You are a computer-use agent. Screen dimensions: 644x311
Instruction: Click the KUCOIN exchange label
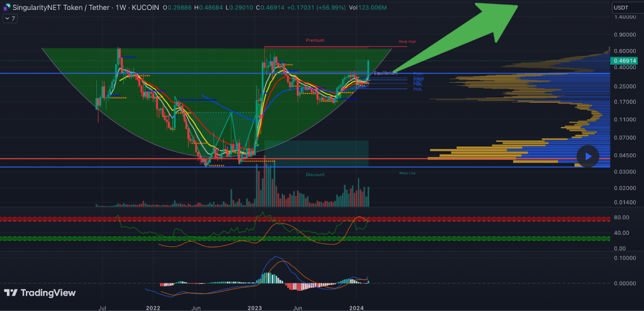[x=146, y=8]
